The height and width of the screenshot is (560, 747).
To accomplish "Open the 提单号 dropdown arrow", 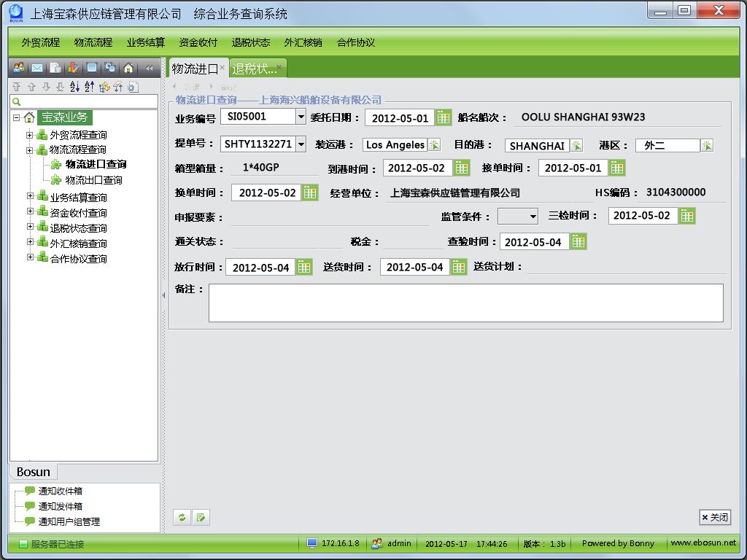I will click(x=301, y=144).
